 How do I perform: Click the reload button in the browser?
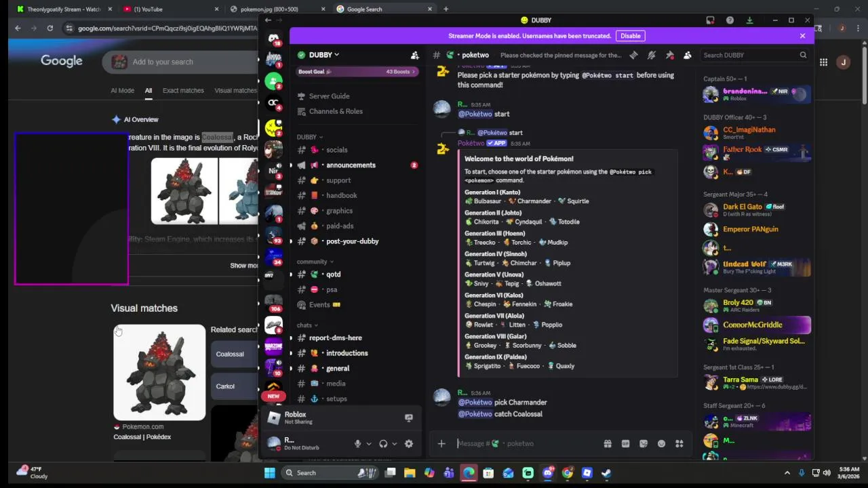click(50, 28)
